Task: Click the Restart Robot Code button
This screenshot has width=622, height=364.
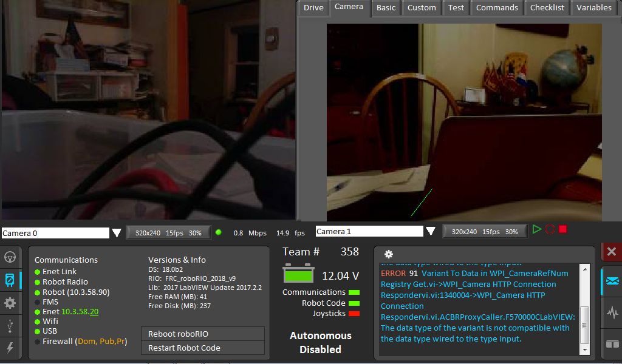Action: (x=203, y=348)
